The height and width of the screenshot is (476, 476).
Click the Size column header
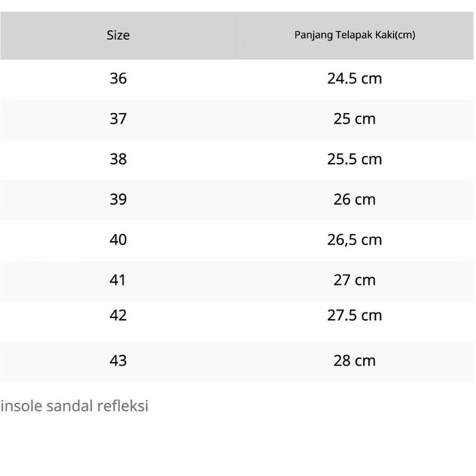(x=118, y=35)
